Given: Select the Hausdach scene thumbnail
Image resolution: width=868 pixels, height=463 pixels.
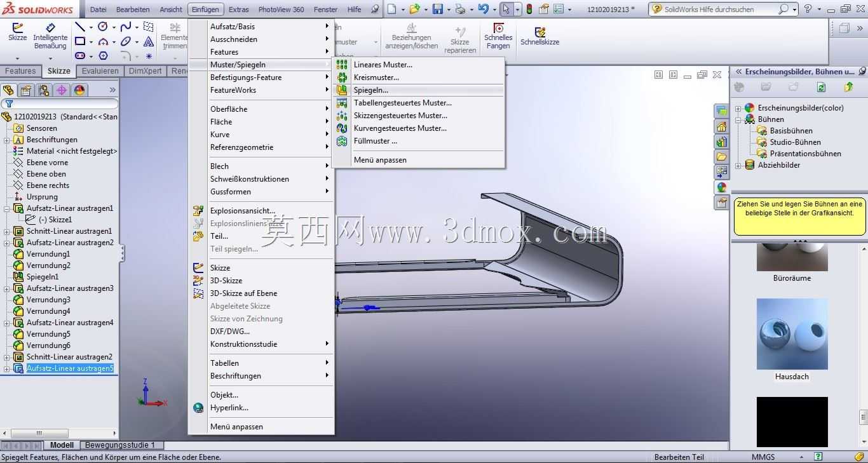Looking at the screenshot, I should coord(792,334).
